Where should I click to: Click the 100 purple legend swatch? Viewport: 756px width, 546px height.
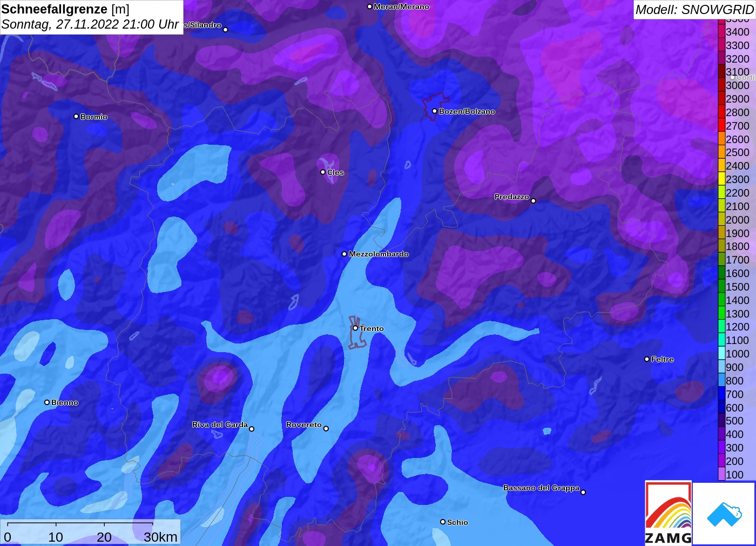[x=721, y=475]
